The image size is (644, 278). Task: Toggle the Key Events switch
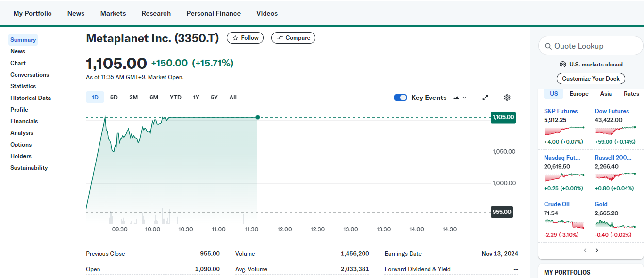[400, 98]
